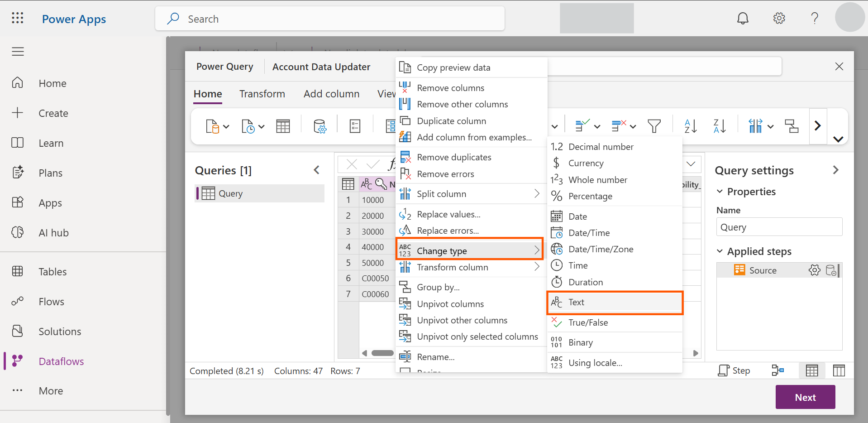Click the horizontal scrollbar under data grid
The width and height of the screenshot is (868, 423).
pos(382,353)
